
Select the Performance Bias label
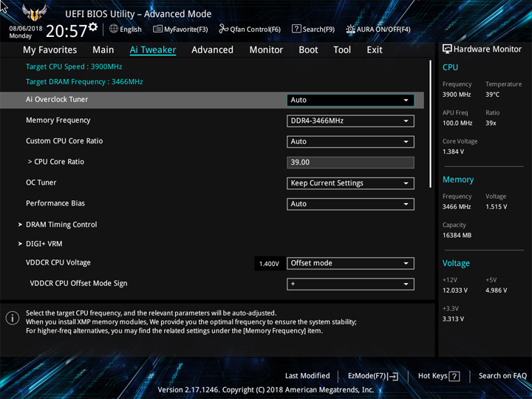coord(55,203)
